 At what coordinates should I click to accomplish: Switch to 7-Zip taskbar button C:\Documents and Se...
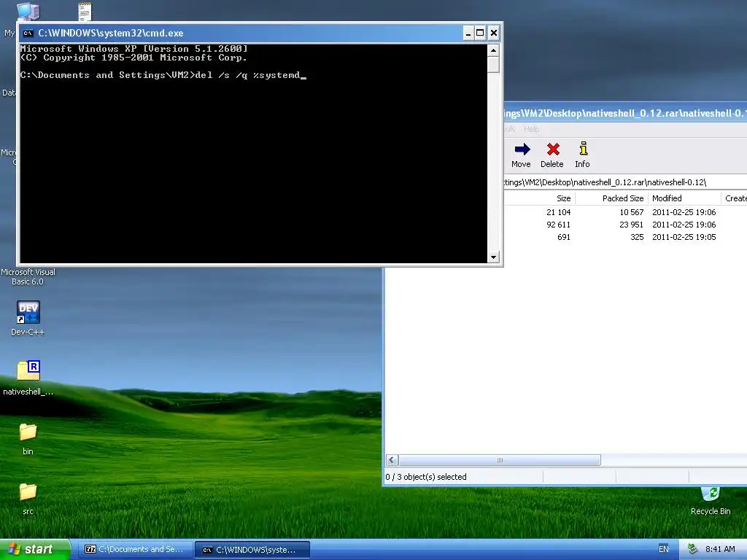pos(136,549)
